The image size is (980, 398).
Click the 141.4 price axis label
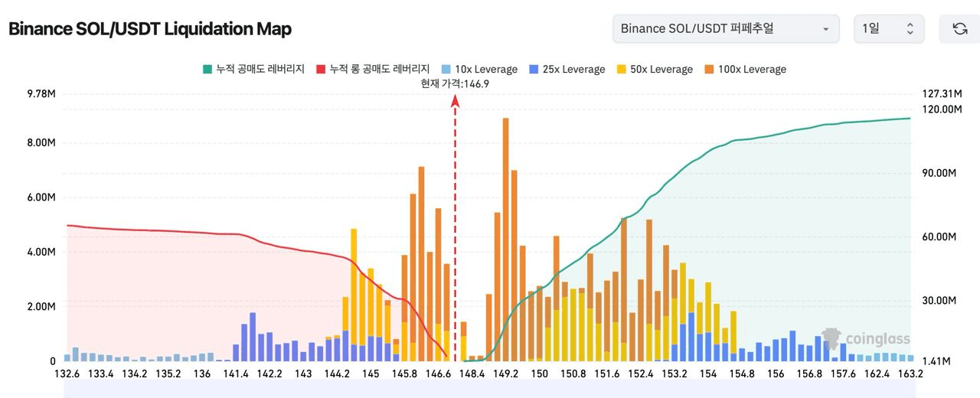click(x=236, y=374)
